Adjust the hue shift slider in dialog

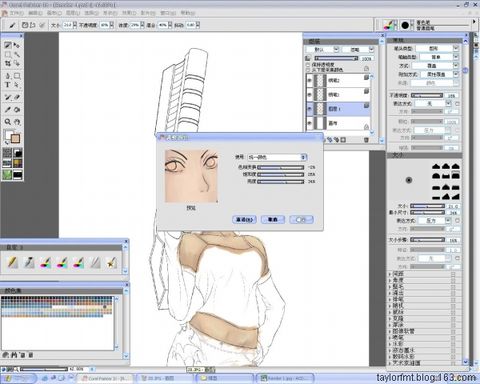pyautogui.click(x=280, y=167)
